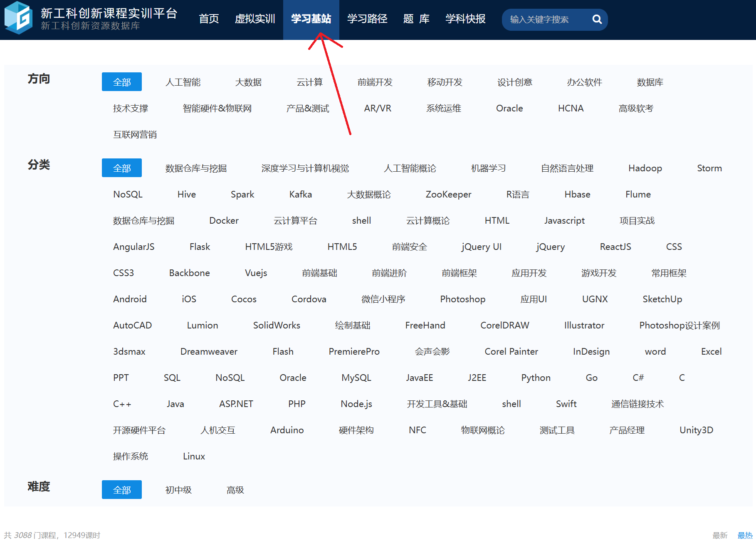Filter direction by 智能硬件&物联网
This screenshot has width=756, height=548.
coord(217,108)
